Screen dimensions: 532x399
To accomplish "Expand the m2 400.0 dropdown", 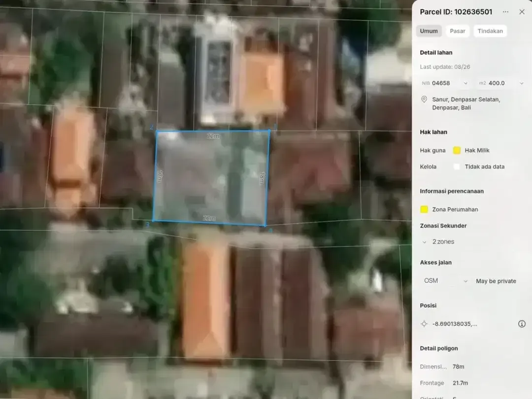I will (x=501, y=83).
